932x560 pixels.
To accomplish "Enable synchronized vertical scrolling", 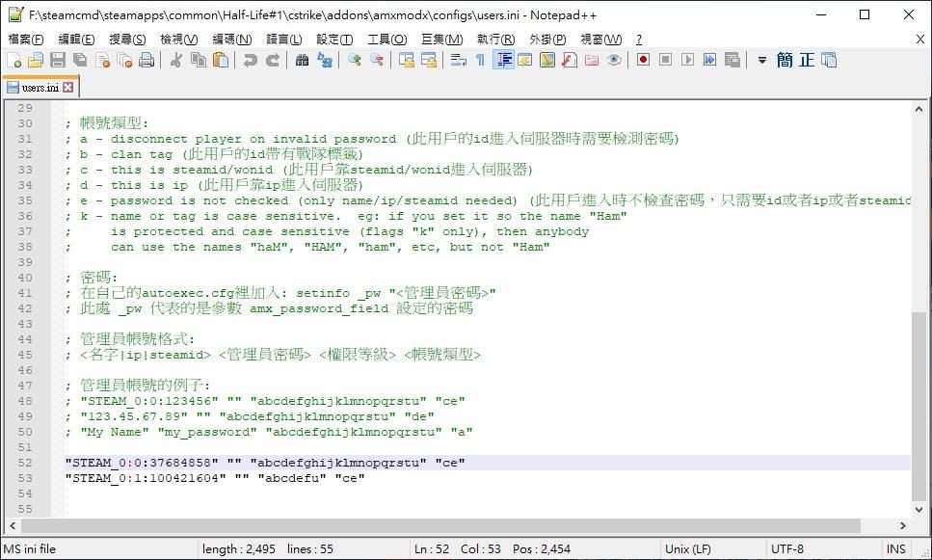I will [x=404, y=59].
